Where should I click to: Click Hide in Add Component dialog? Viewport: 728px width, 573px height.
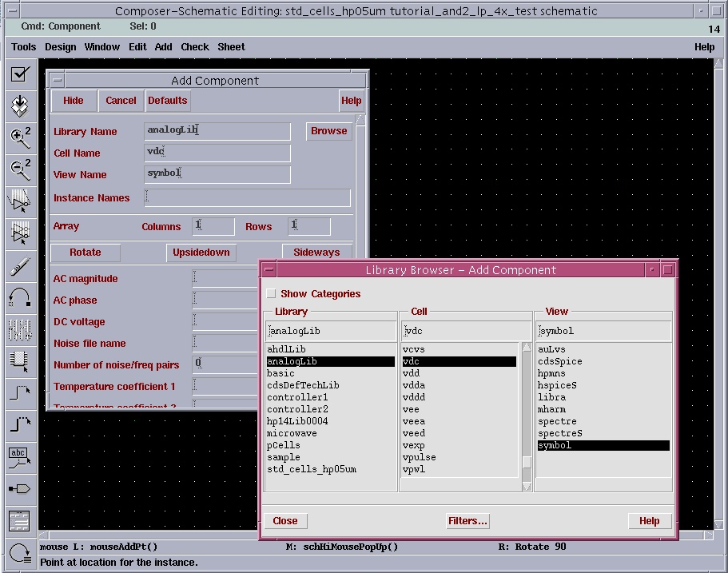(74, 101)
